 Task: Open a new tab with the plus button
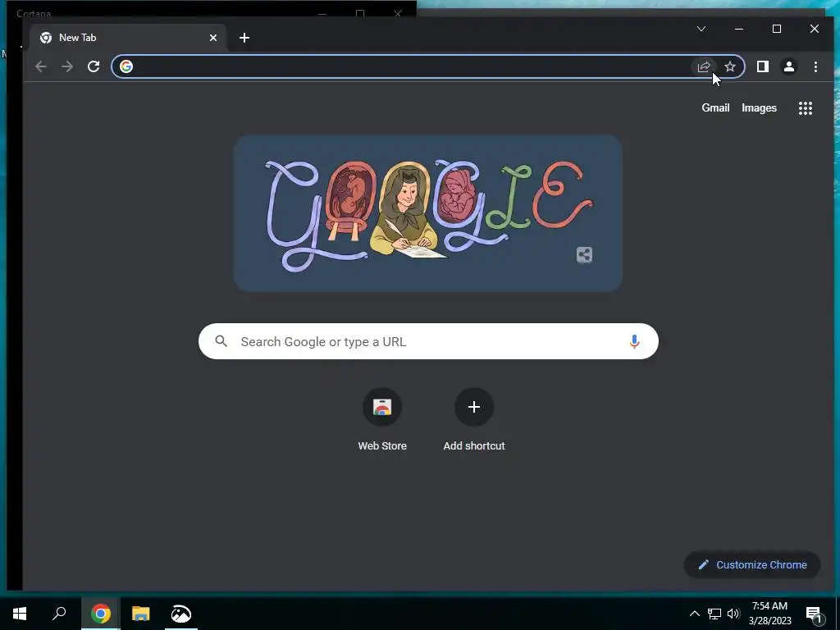pyautogui.click(x=244, y=38)
